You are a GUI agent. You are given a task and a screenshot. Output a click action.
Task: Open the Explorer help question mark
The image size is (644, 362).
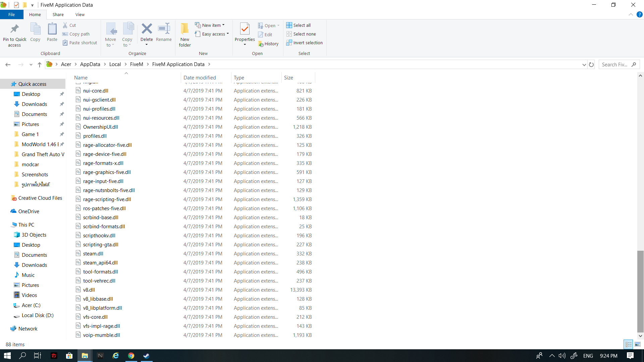(x=639, y=14)
